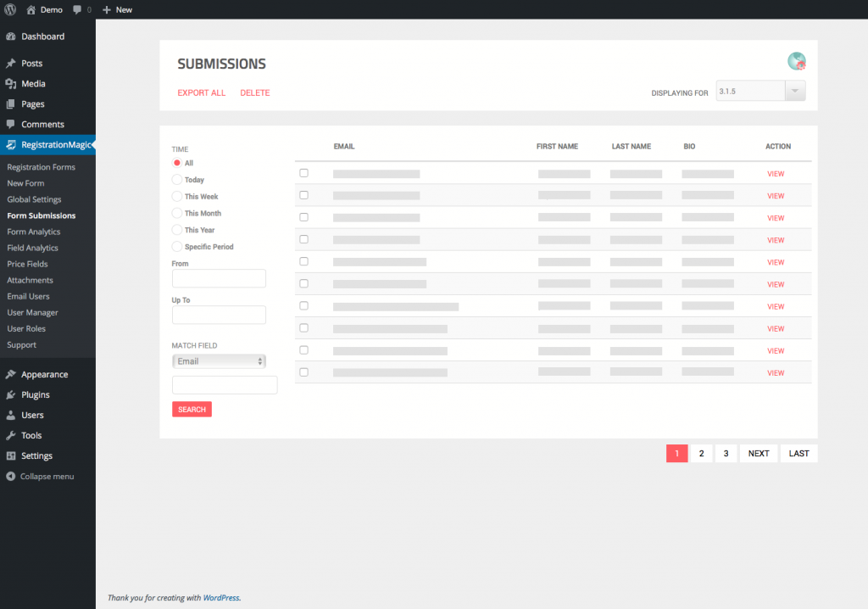Select the RegistrationMagic plugin icon in the sidebar
Screen dimensions: 868x609
point(12,144)
